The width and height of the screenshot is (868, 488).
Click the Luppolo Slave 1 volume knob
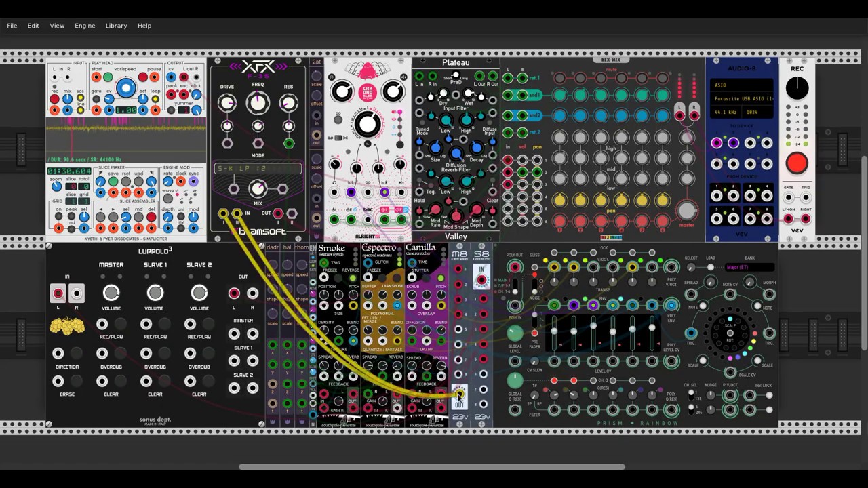point(155,293)
